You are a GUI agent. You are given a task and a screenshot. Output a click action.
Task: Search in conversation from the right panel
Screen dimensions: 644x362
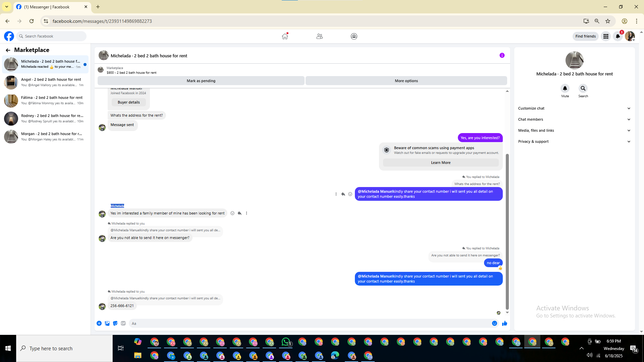[x=583, y=88]
